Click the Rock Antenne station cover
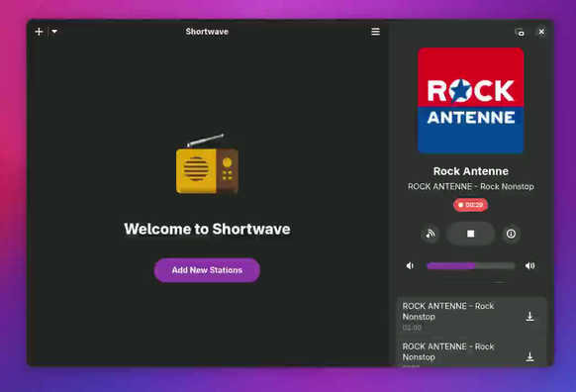 tap(470, 100)
